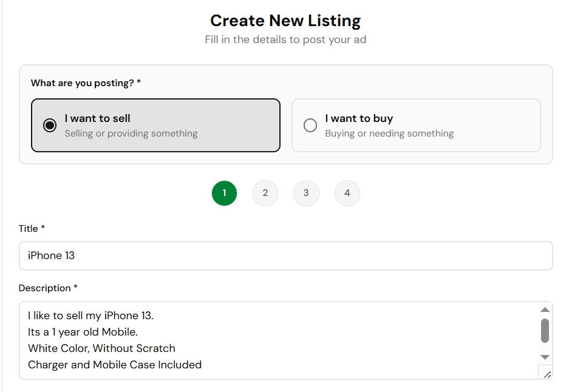Image resolution: width=569 pixels, height=392 pixels.
Task: Place cursor in "Charger and Mobile Case Included" line
Action: point(115,365)
